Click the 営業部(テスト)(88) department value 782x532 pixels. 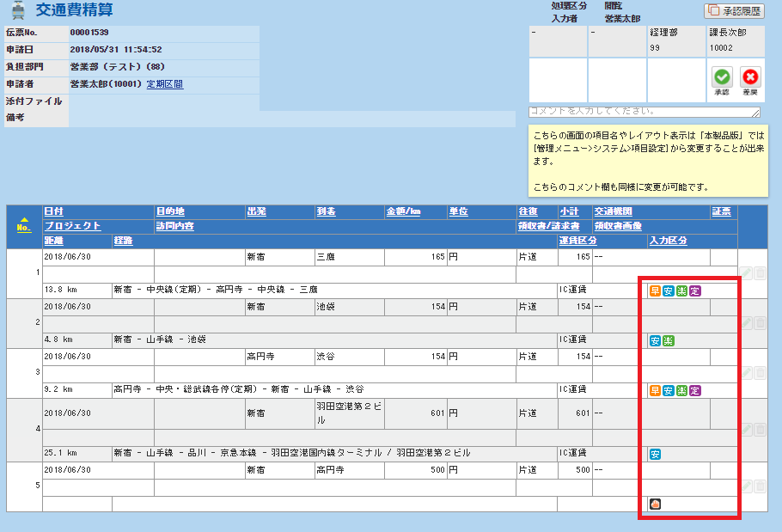(x=117, y=67)
